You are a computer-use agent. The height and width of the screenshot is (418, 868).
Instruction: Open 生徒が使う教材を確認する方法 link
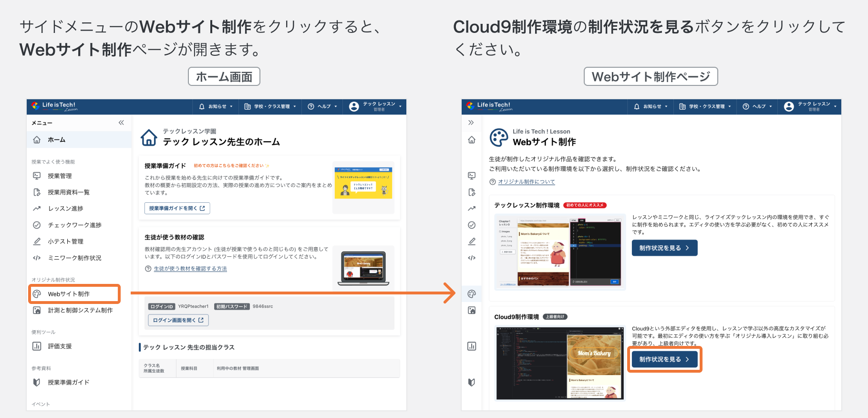(x=190, y=269)
